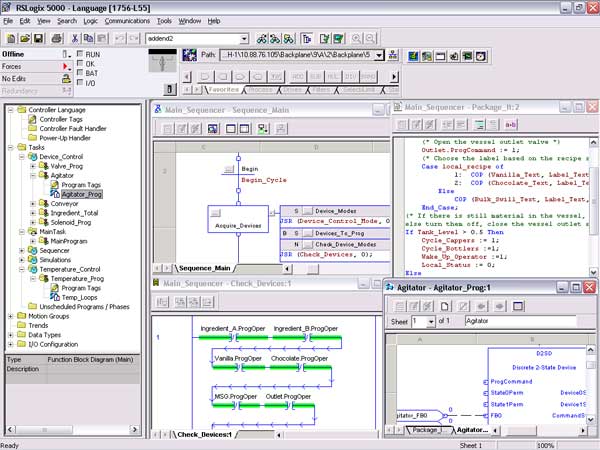Click the Copy toolbar icon
The width and height of the screenshot is (600, 450).
(88, 38)
